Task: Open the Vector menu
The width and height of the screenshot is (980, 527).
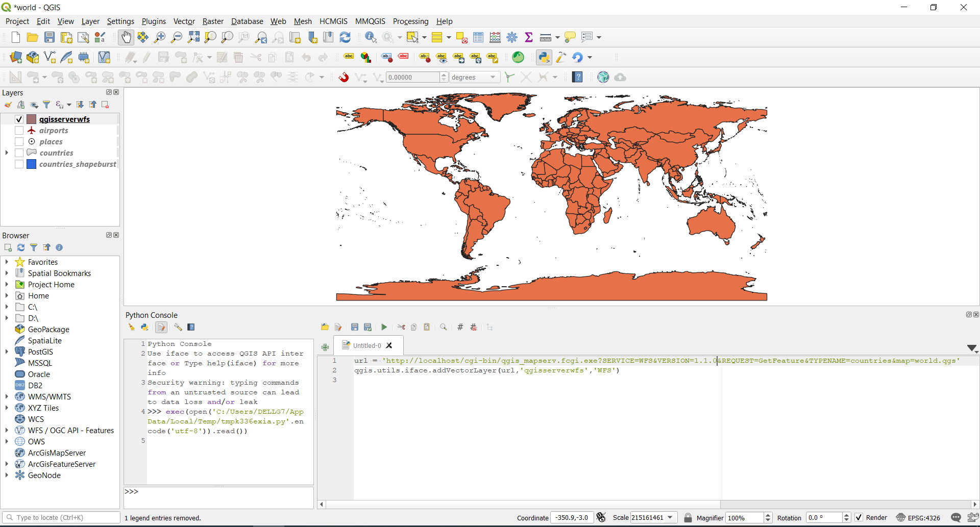Action: (x=184, y=21)
